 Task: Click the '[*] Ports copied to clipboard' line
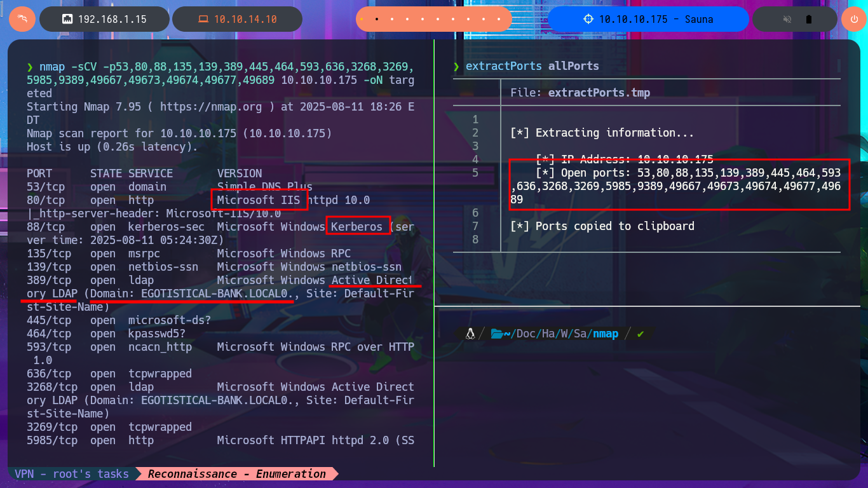tap(602, 227)
